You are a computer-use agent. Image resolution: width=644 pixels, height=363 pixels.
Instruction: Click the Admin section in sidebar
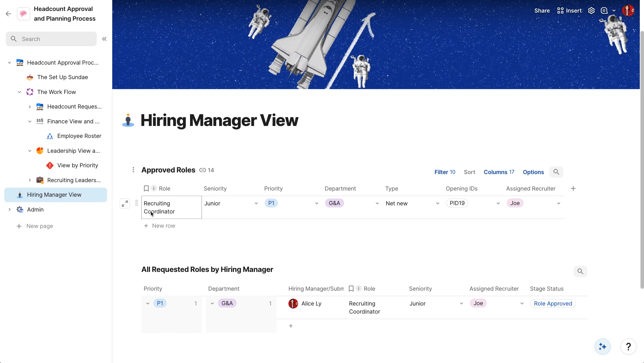(x=35, y=209)
